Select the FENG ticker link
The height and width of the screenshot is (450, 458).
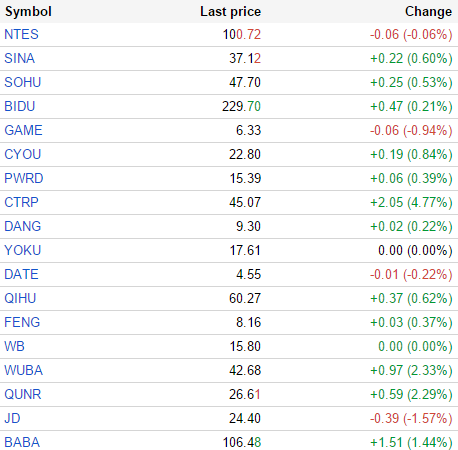click(22, 322)
